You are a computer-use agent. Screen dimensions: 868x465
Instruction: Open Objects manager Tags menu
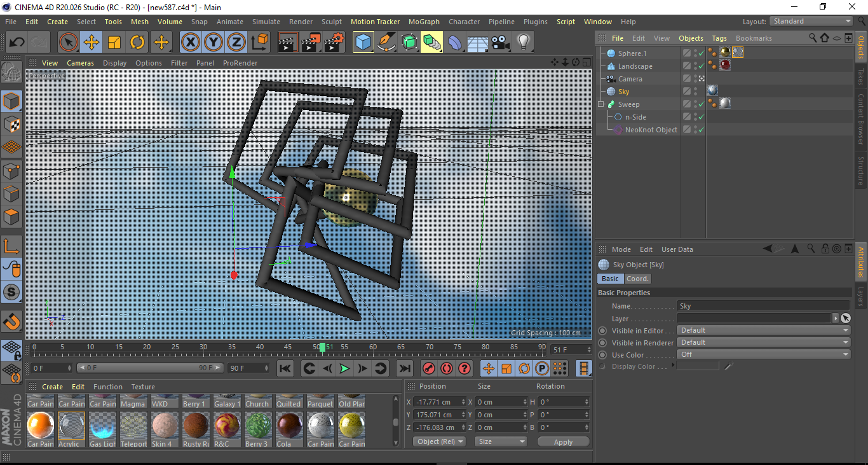pyautogui.click(x=719, y=38)
